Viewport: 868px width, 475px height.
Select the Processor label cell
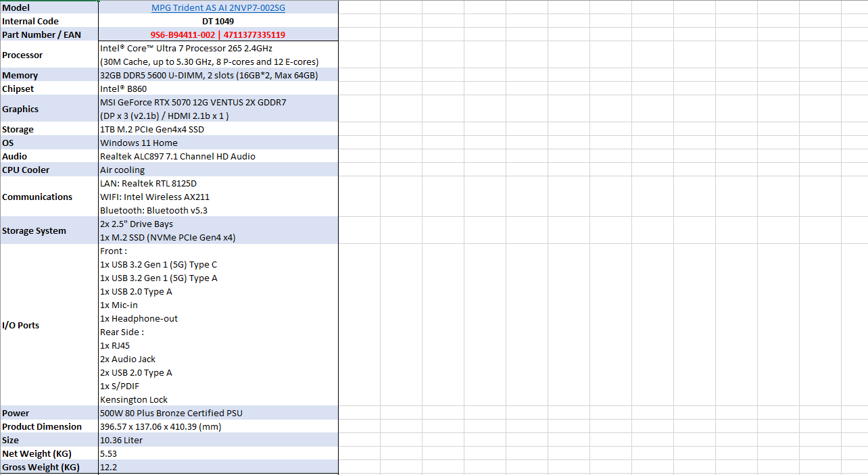click(49, 55)
